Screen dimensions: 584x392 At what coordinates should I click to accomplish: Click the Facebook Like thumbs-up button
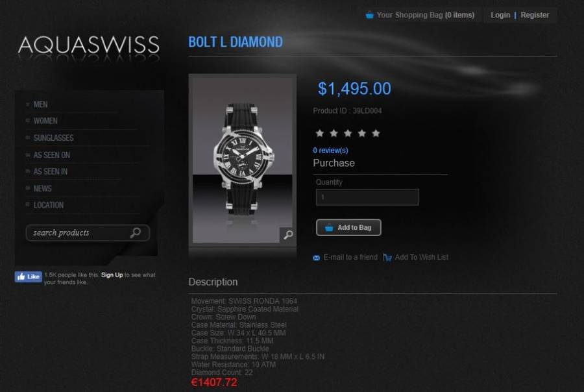[29, 276]
